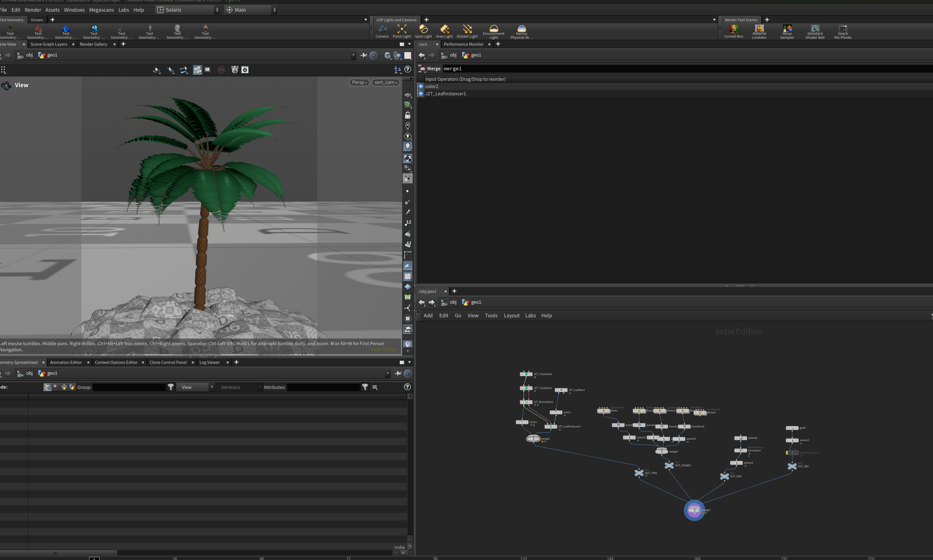The width and height of the screenshot is (933, 560).
Task: Go back in the parameter pane path history
Action: 422,55
